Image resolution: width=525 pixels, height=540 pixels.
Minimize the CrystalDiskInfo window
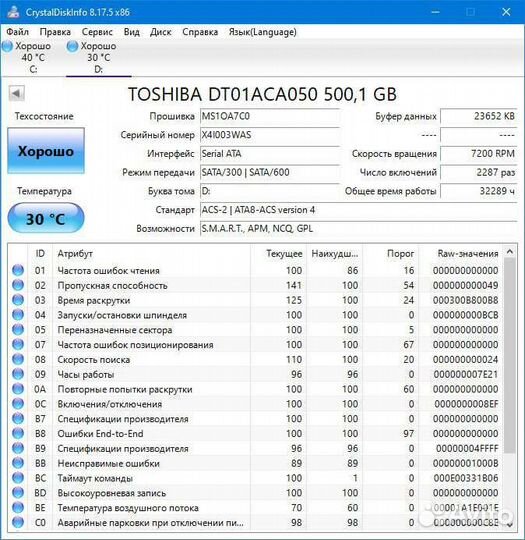(435, 12)
